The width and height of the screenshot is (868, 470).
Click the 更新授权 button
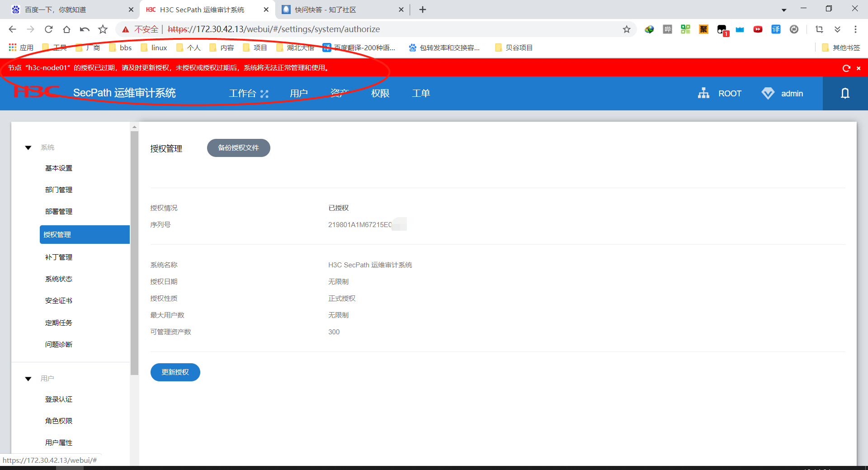[x=175, y=372]
